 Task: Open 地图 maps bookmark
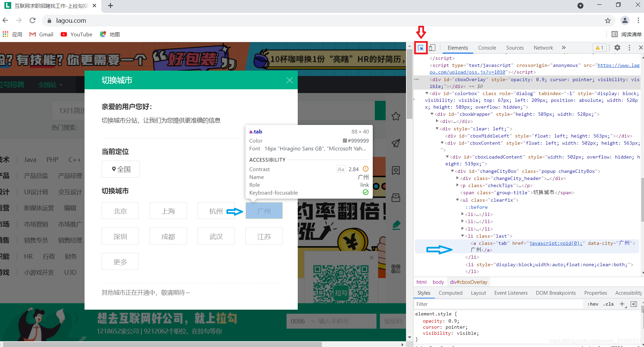[110, 34]
